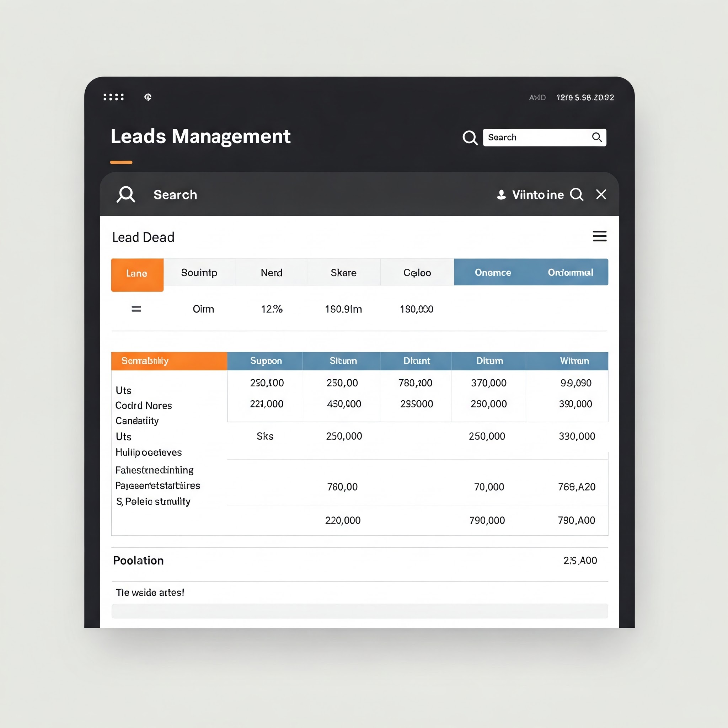Click the blue Ordoimmul button
Screen dimensions: 728x728
[570, 272]
